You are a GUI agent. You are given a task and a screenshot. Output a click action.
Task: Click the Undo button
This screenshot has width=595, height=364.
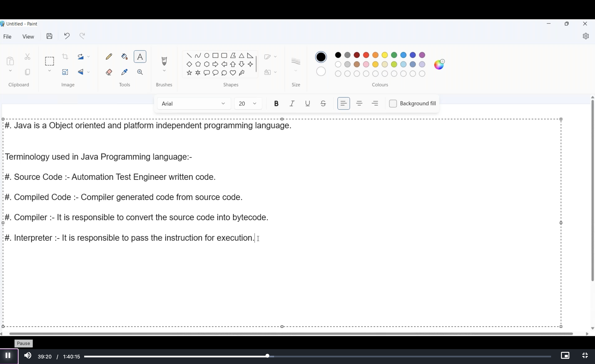[67, 36]
